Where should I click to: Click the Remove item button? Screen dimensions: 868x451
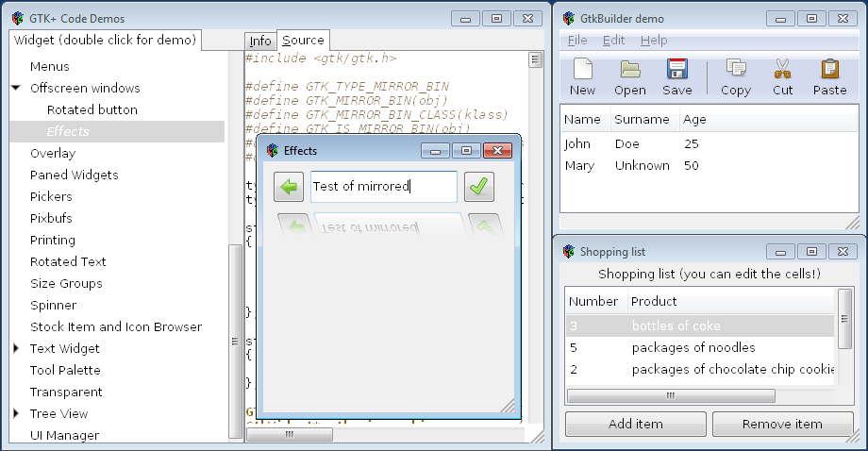(782, 424)
